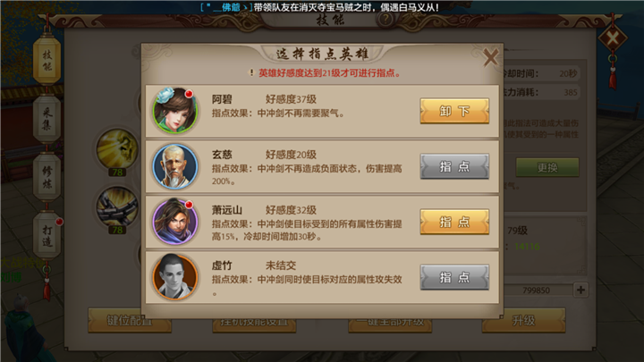The width and height of the screenshot is (644, 362).
Task: Switch to the 技能 lantern tab
Action: 47,60
